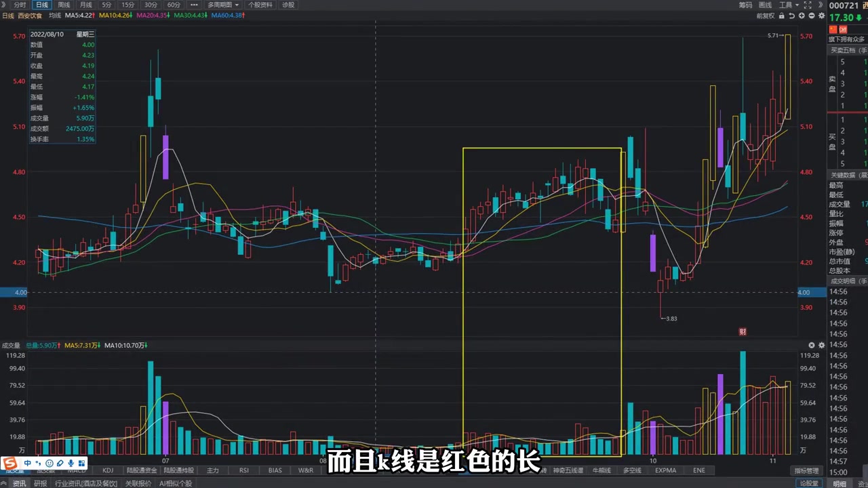
Task: Click the MA20:4.35 moving average label
Action: click(x=154, y=15)
